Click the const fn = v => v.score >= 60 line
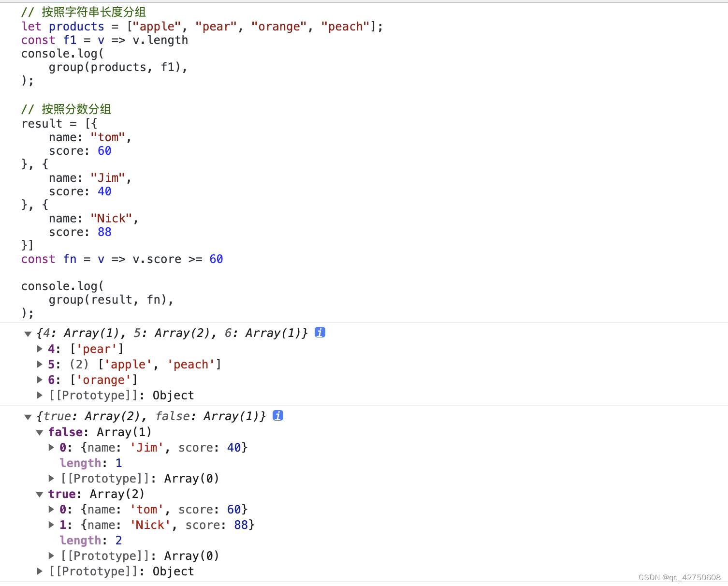The width and height of the screenshot is (728, 586). [x=122, y=259]
